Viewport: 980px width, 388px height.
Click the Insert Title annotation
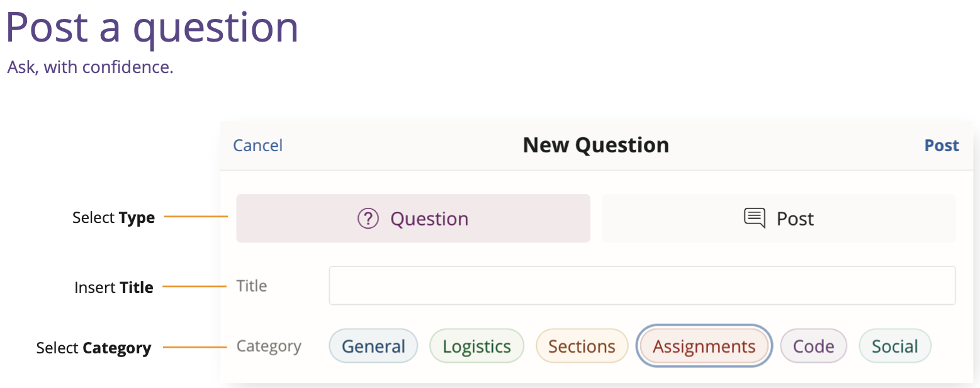pos(114,288)
